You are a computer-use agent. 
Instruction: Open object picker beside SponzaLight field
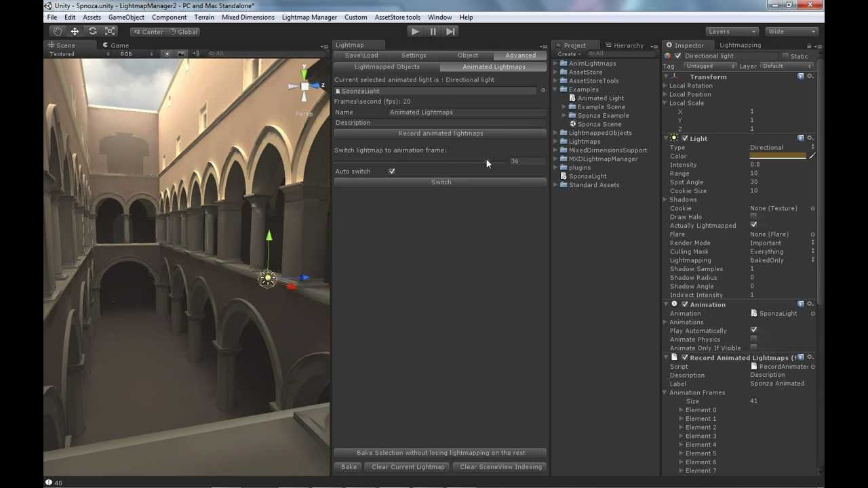(x=543, y=91)
